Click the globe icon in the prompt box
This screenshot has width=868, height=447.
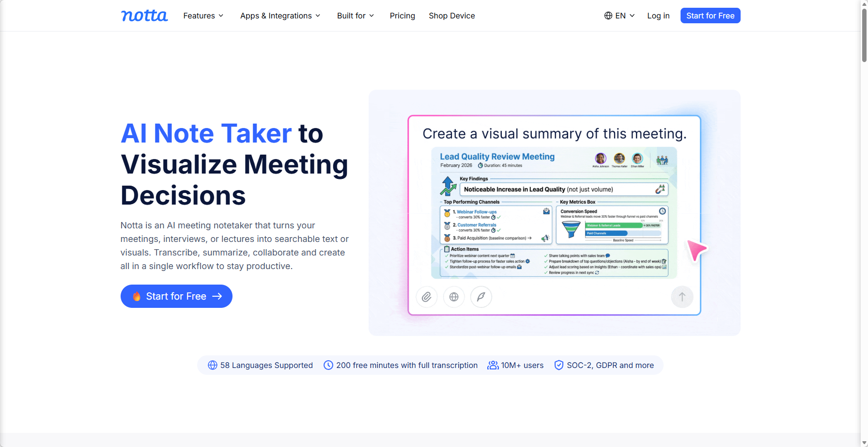(x=454, y=297)
